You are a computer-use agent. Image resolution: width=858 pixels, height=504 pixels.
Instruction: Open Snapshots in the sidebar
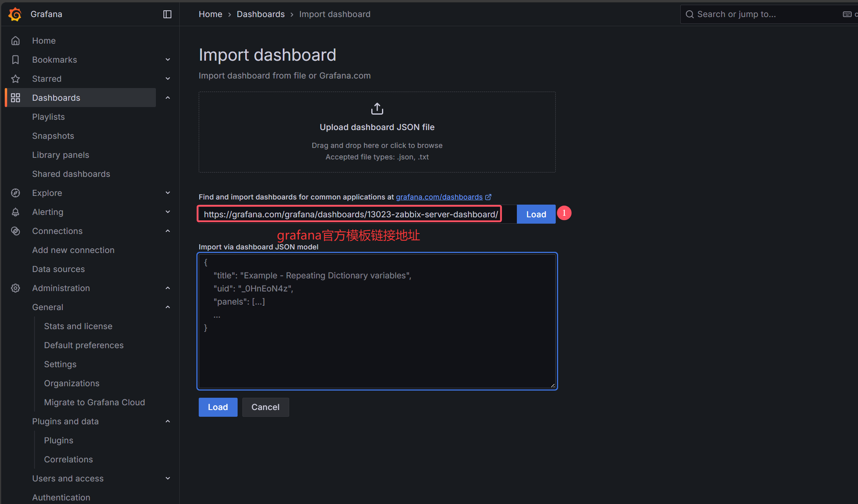[53, 136]
